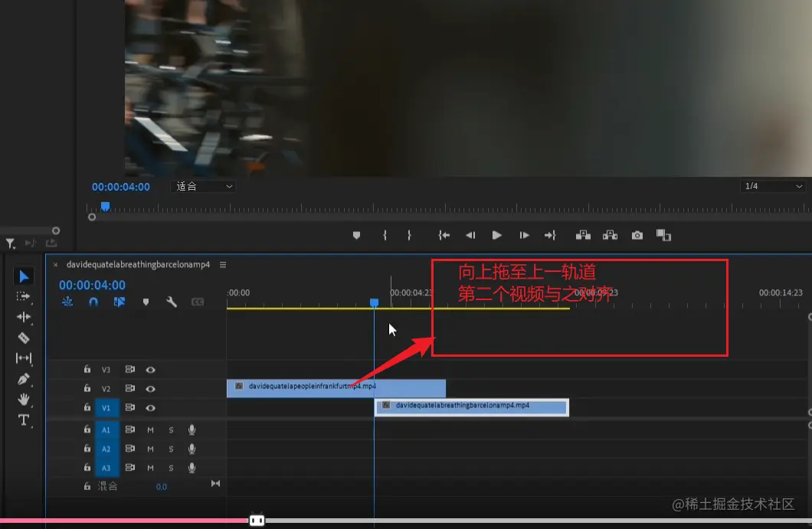Target the V2 track header

pos(106,389)
